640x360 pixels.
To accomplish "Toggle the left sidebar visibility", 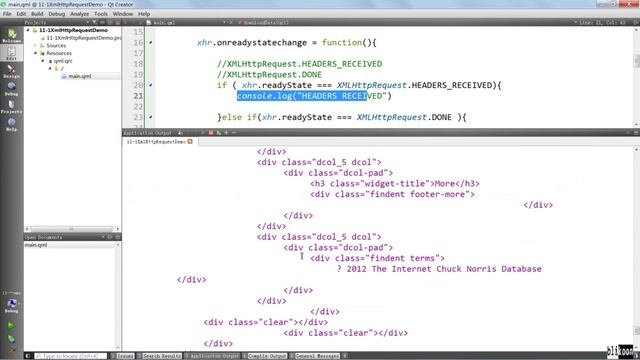I will (x=28, y=356).
